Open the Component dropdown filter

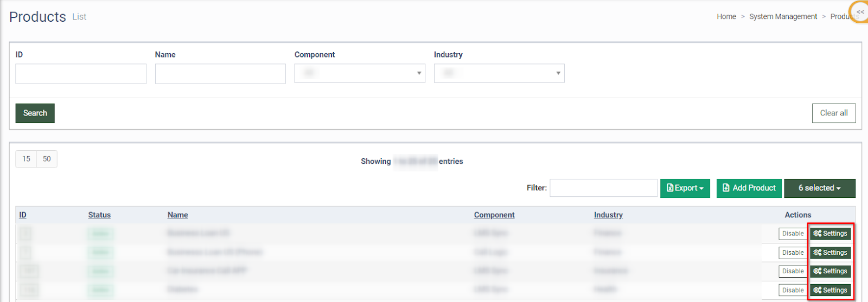[360, 73]
